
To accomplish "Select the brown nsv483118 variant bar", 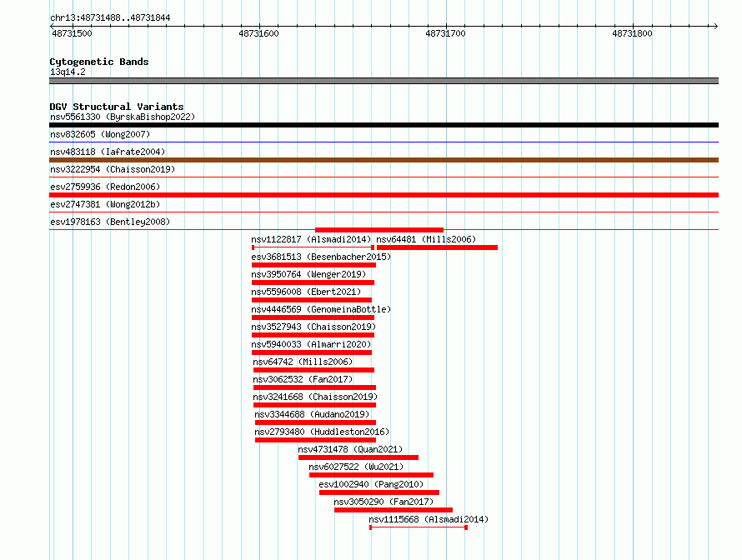I will (x=384, y=160).
